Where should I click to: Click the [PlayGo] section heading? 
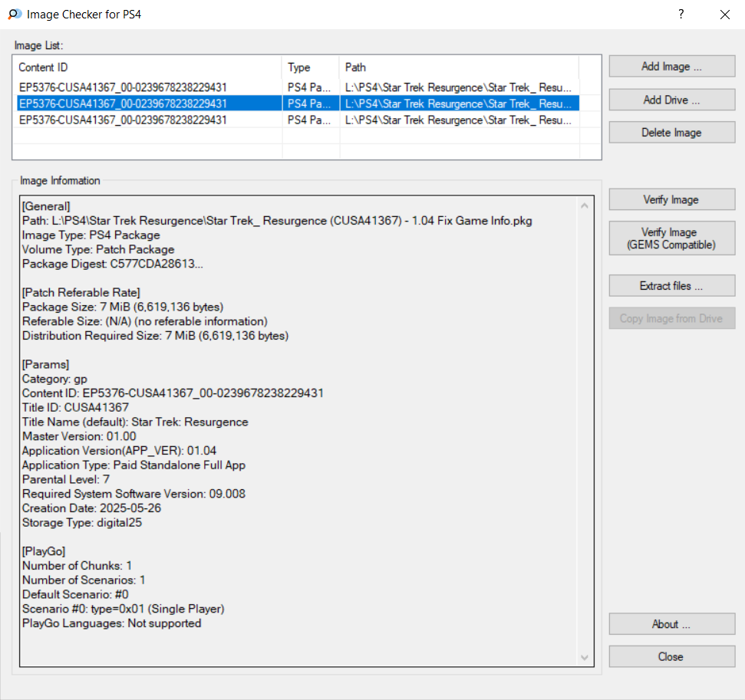[x=44, y=551]
